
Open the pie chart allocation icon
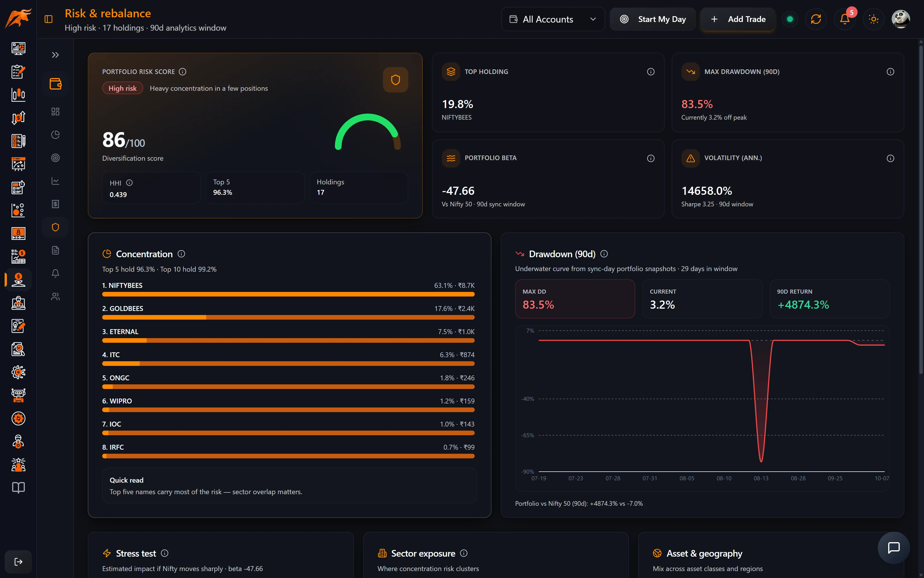point(55,135)
